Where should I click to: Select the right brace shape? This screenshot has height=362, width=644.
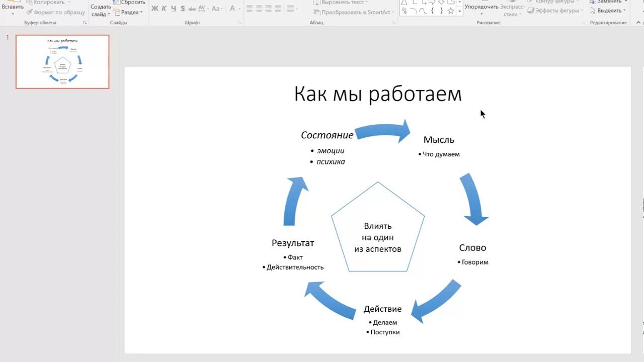click(x=441, y=11)
